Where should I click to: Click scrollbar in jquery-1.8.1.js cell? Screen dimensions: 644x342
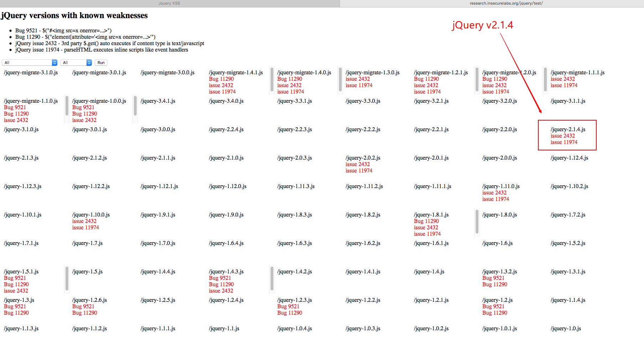point(477,222)
